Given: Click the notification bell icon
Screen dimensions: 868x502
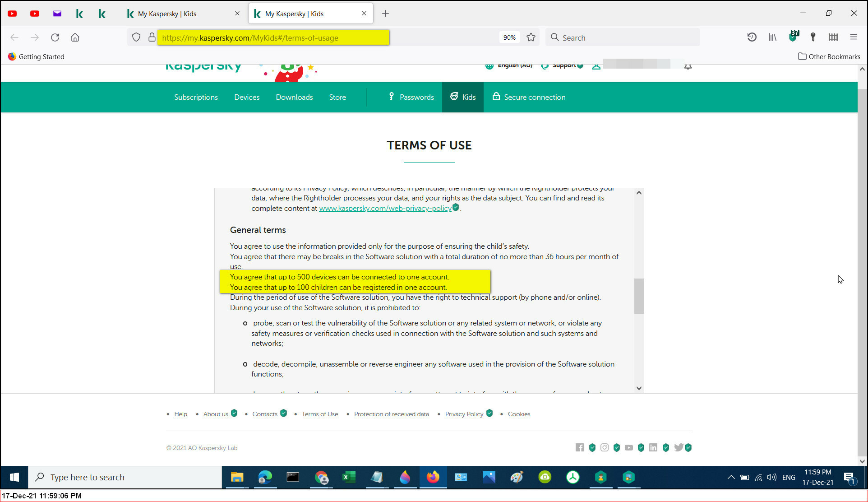Looking at the screenshot, I should coord(688,67).
